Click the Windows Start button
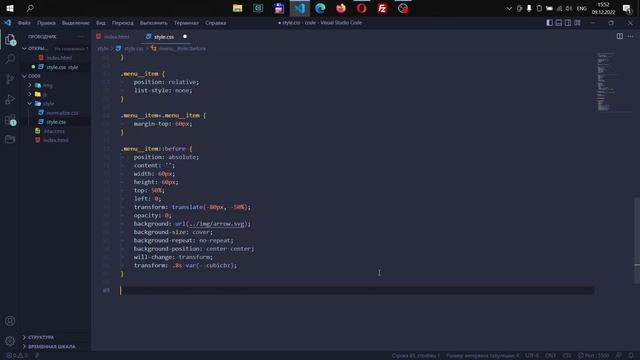The width and height of the screenshot is (640, 360). coord(10,8)
